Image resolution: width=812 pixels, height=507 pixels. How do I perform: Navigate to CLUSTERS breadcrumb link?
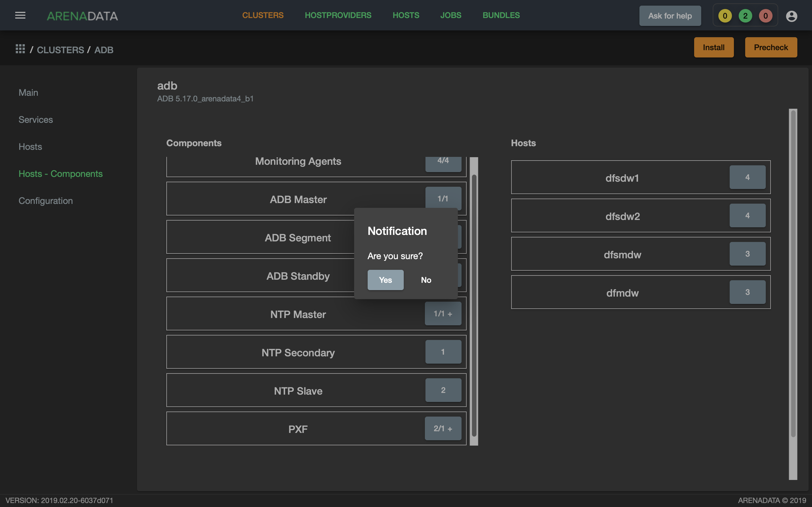point(60,50)
